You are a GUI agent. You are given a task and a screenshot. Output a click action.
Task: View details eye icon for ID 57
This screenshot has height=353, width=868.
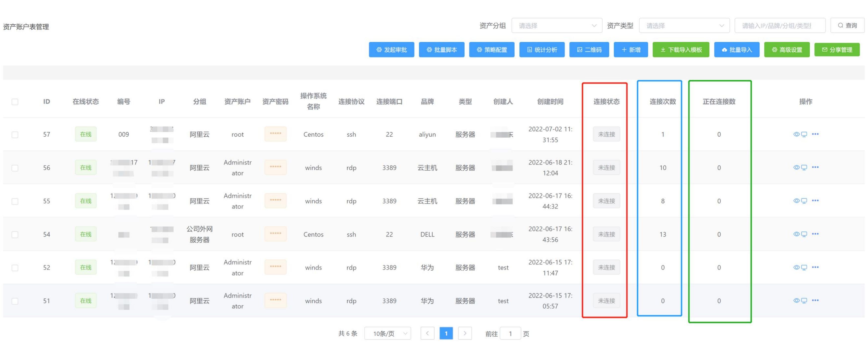pos(796,134)
